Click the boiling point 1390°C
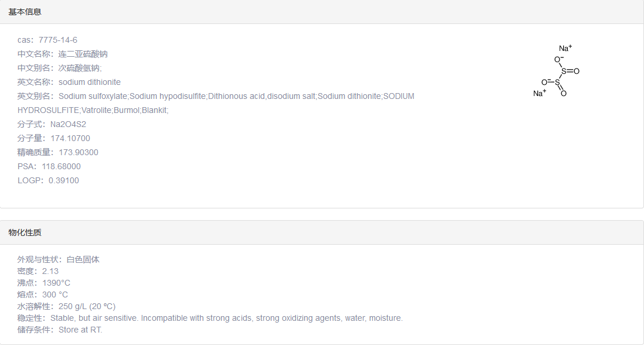The image size is (644, 346). [56, 283]
